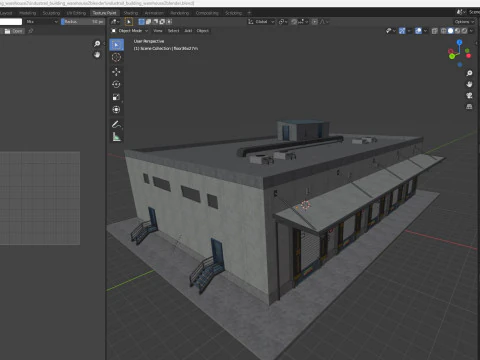
Task: Choose the Annotate tool
Action: (116, 124)
